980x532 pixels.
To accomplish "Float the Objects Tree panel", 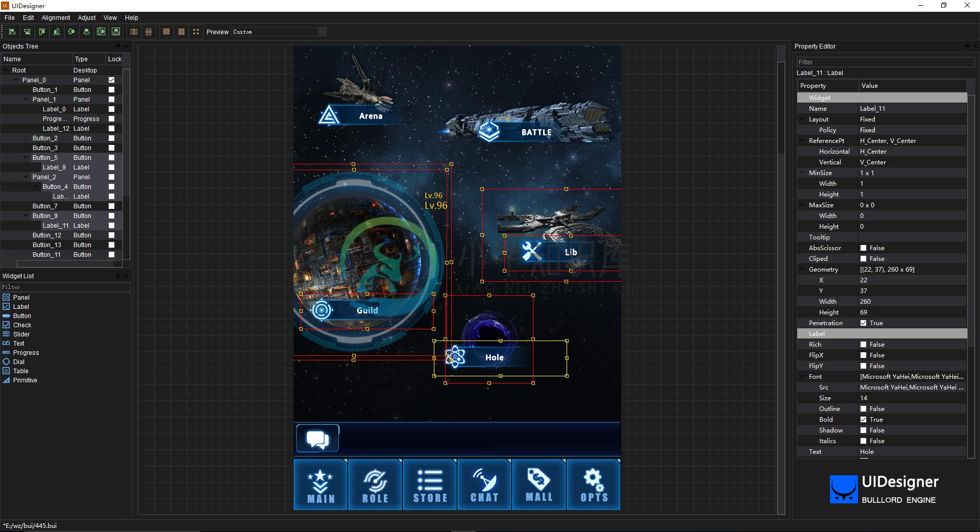I will [x=118, y=46].
